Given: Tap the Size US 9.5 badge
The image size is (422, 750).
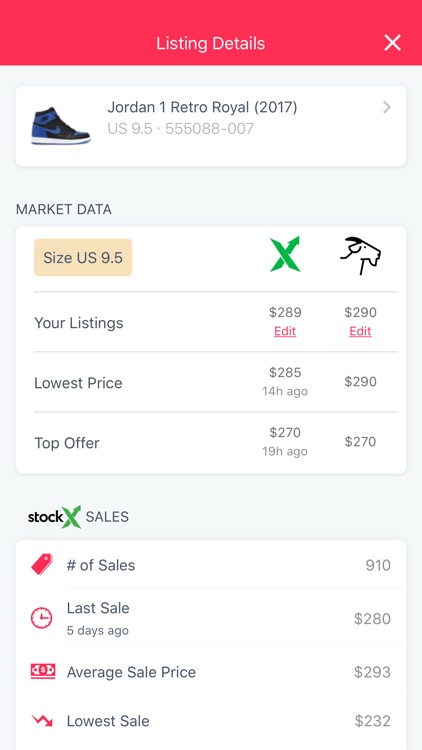Looking at the screenshot, I should point(83,257).
